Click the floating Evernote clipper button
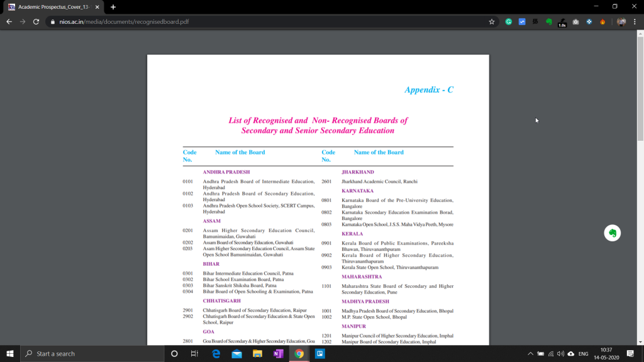Viewport: 644px width, 362px height. pos(612,233)
